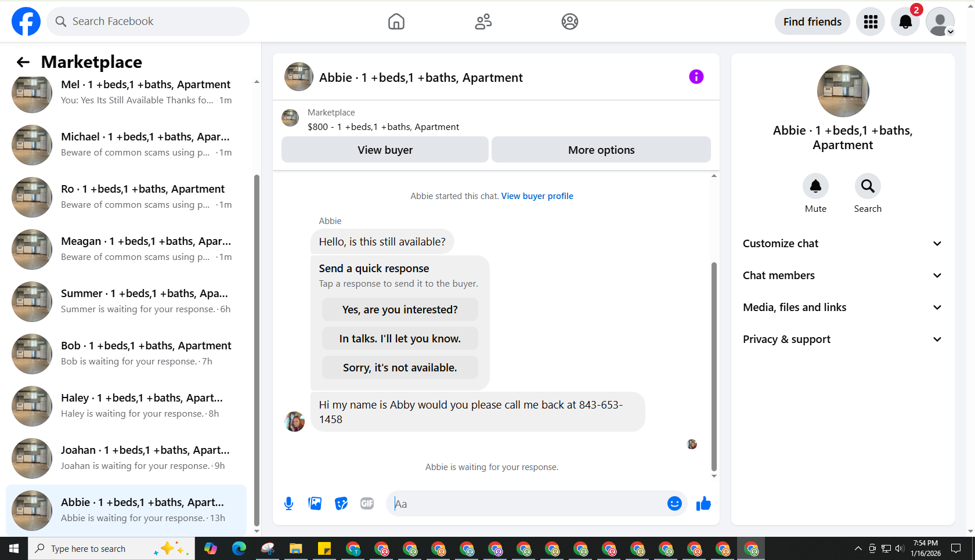Choose a GIF icon

point(367,504)
